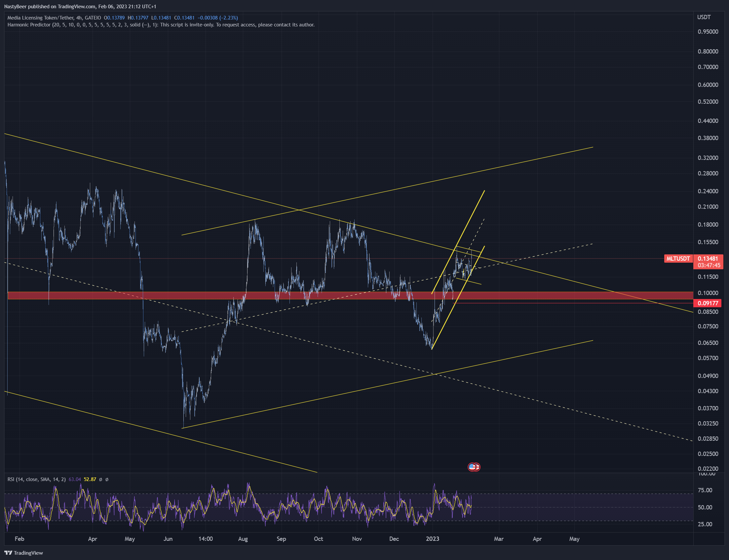Click the 0.10000 price axis label

pos(708,293)
